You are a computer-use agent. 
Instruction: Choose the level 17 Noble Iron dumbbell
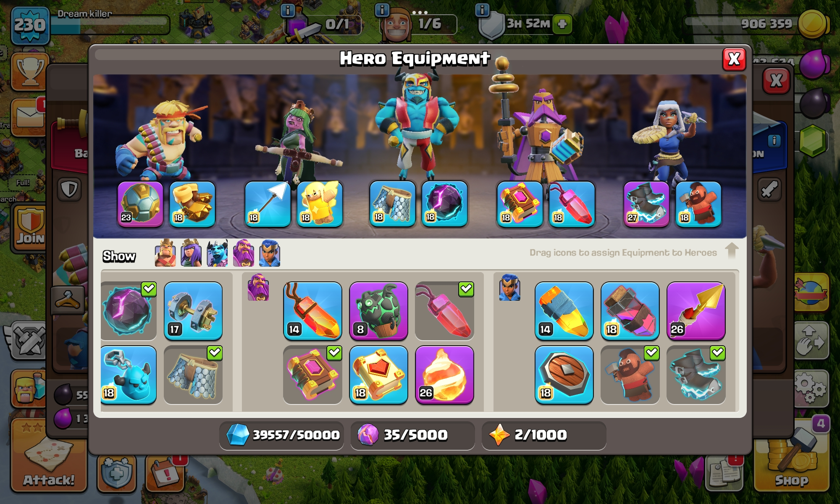click(193, 311)
